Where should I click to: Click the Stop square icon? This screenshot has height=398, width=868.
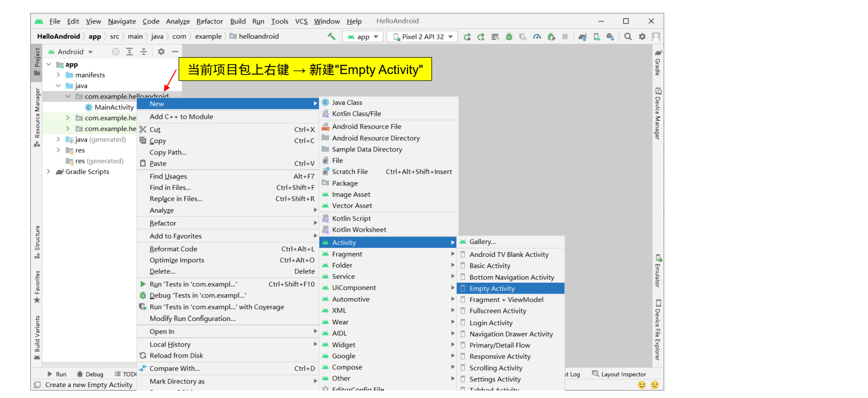[565, 37]
